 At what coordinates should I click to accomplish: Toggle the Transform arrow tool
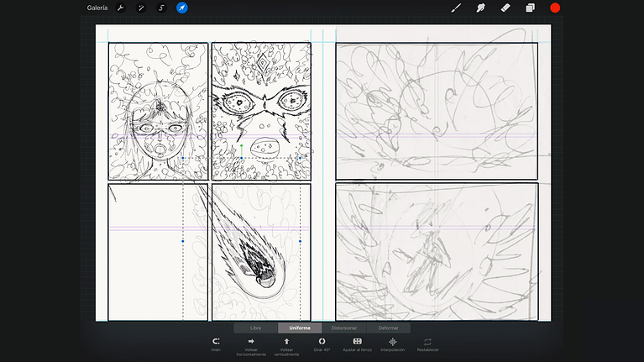(x=182, y=8)
